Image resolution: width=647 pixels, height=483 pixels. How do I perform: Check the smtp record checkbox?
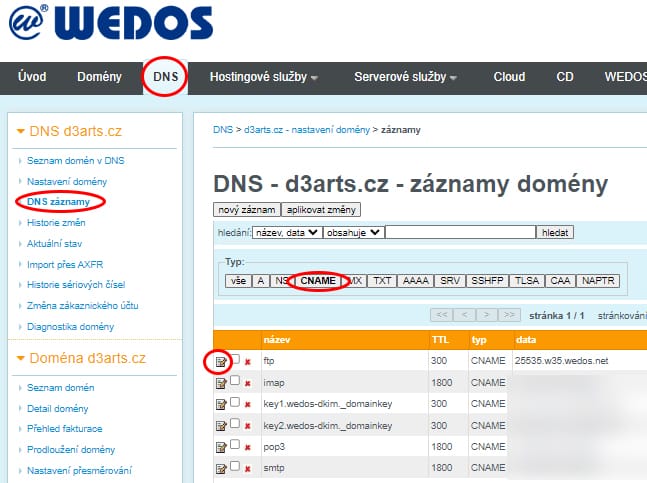pos(235,465)
